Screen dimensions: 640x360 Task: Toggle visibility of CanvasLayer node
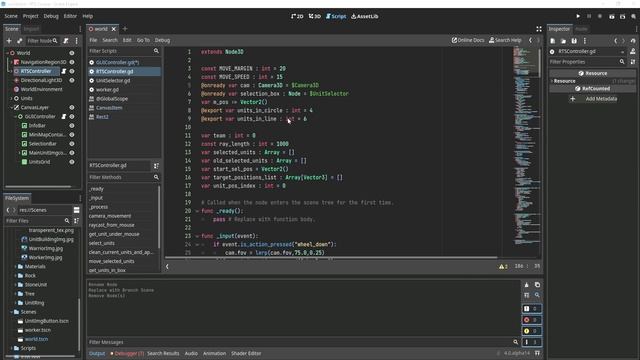[72, 107]
